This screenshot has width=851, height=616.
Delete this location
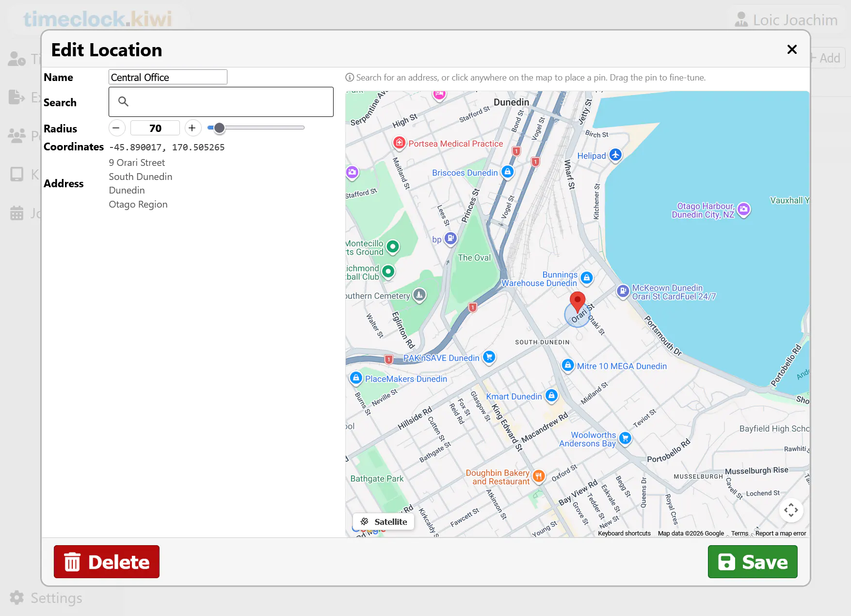107,562
